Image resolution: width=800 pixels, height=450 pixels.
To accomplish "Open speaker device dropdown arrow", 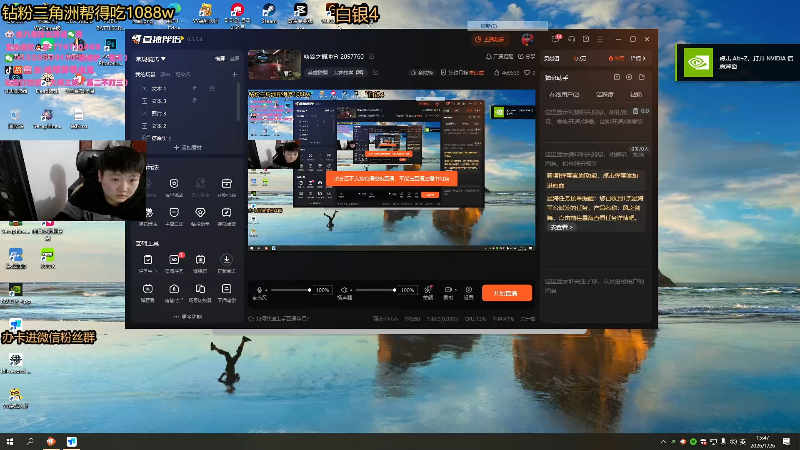I will point(351,290).
